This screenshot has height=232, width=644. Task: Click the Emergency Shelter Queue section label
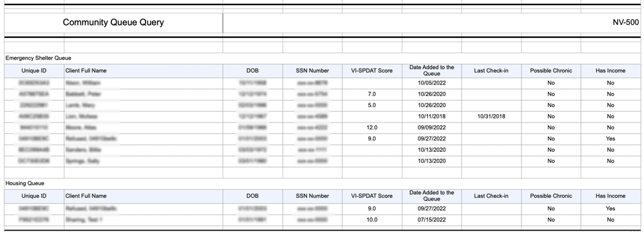[x=38, y=58]
